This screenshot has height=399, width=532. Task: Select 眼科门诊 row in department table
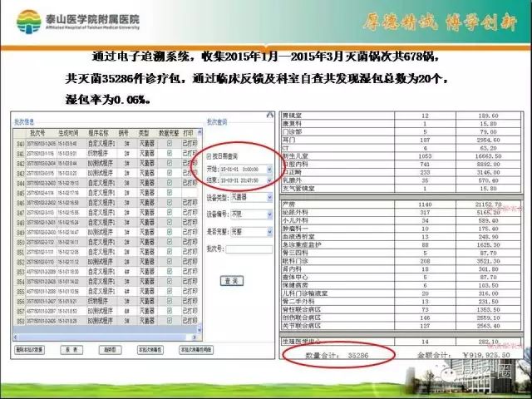click(401, 261)
